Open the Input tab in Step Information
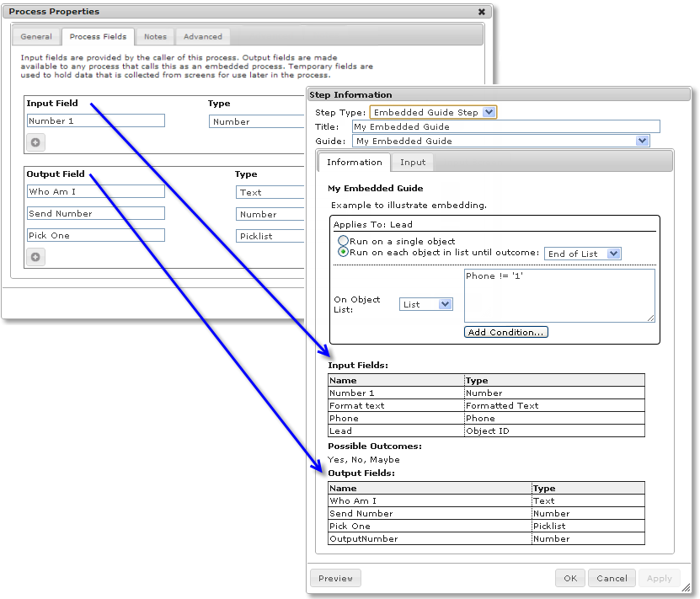The width and height of the screenshot is (700, 599). point(413,162)
